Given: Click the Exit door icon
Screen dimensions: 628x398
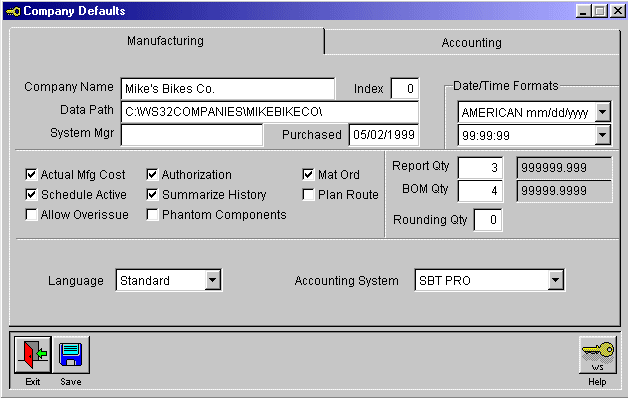Looking at the screenshot, I should 32,354.
